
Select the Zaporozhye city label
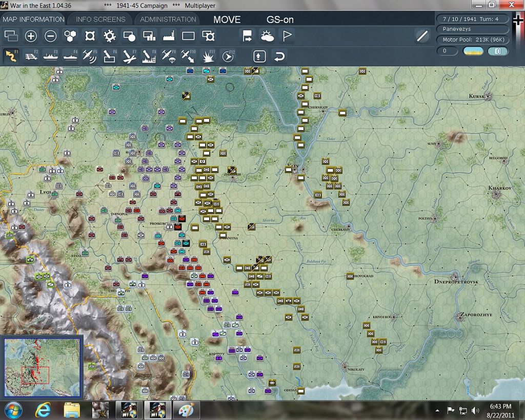point(476,314)
